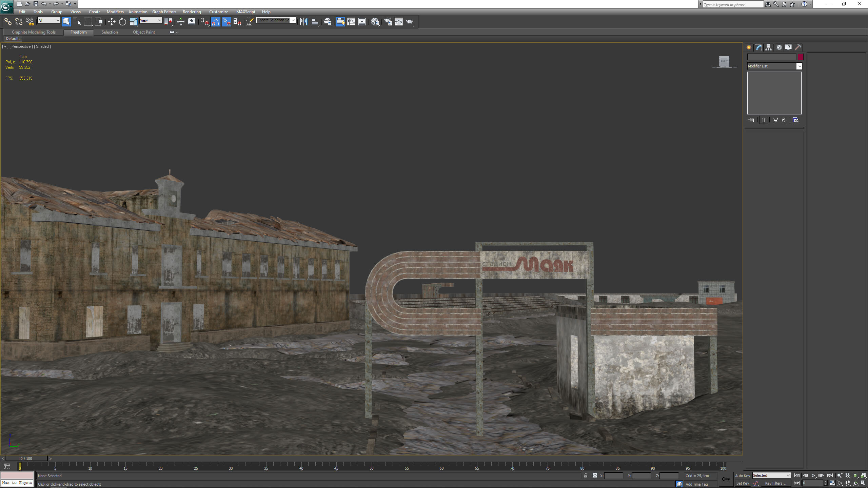Screen dimensions: 868x488
Task: Open the Rendered Frame Window
Action: 399,22
